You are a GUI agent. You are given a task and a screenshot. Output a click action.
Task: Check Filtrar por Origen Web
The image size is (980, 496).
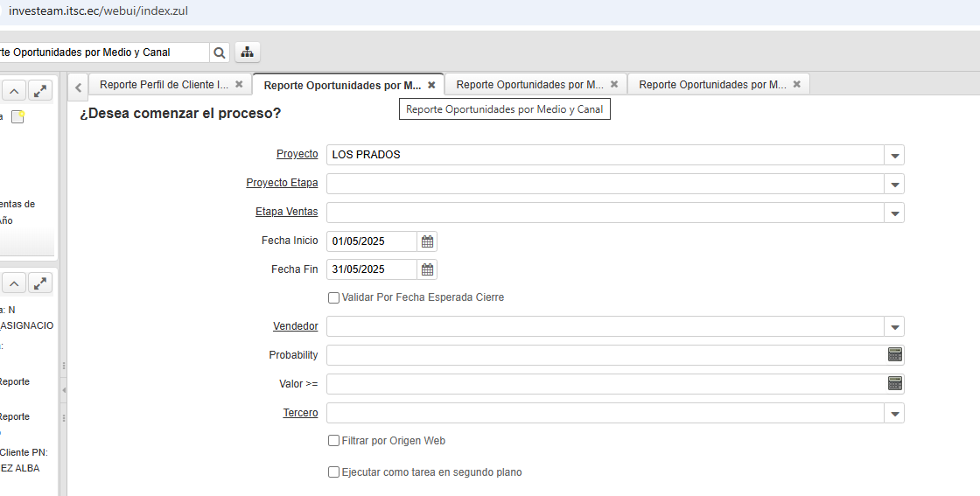click(x=333, y=441)
